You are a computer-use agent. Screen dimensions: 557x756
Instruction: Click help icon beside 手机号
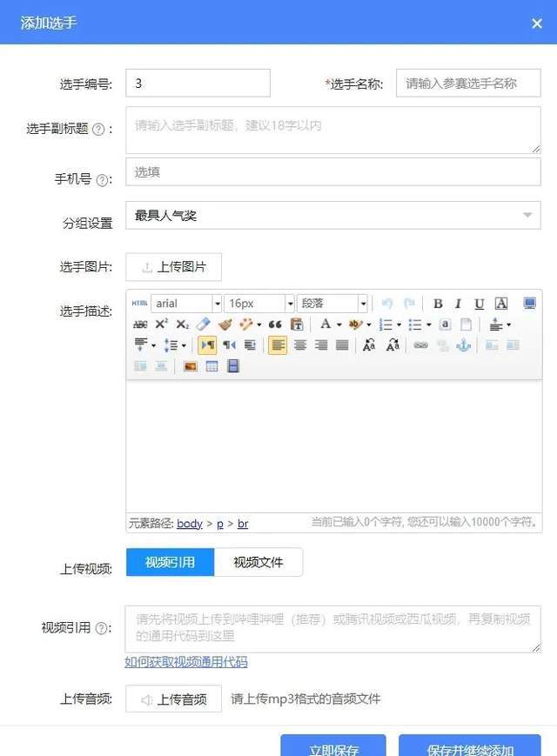coord(102,180)
